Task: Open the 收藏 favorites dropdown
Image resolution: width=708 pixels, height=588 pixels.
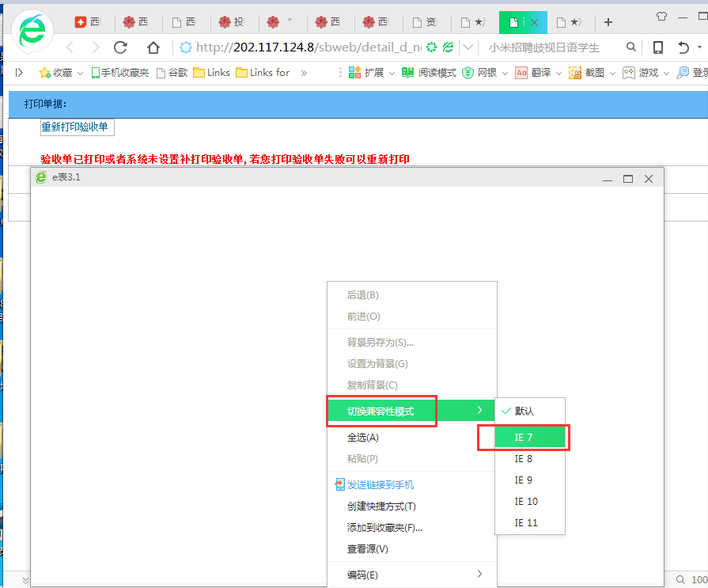Action: point(61,73)
